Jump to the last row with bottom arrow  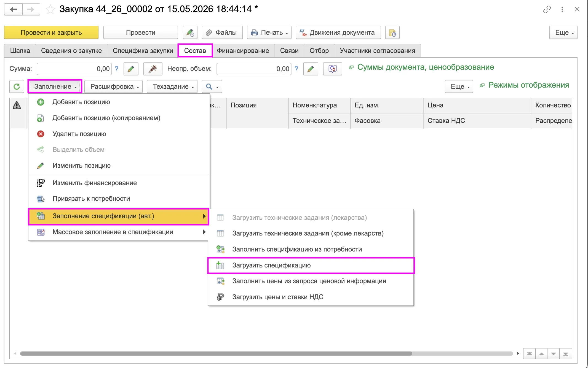click(x=566, y=354)
